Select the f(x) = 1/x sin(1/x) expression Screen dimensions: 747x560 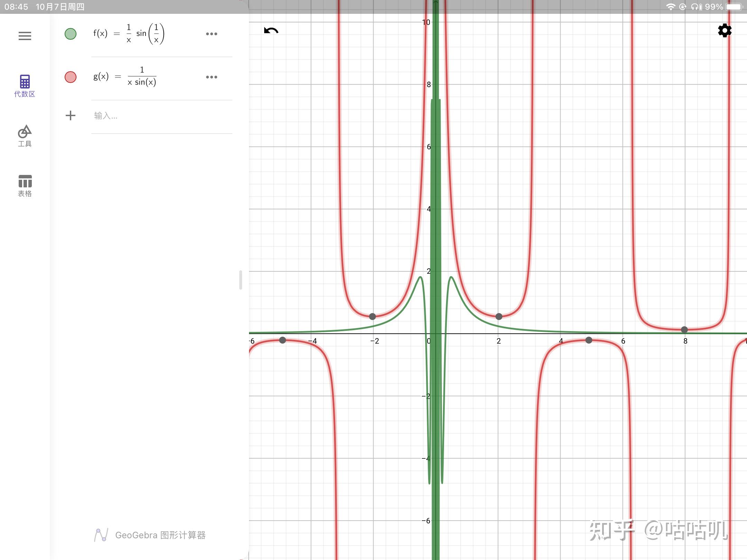click(x=129, y=34)
